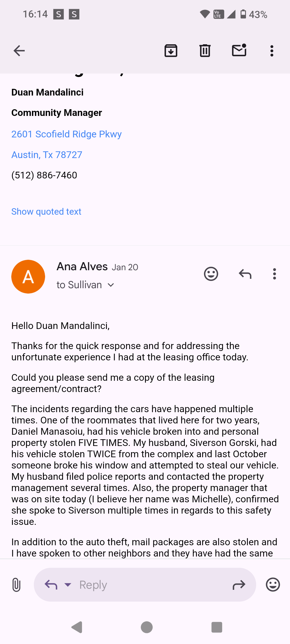
Task: Open the top toolbar overflow menu
Action: [x=272, y=51]
